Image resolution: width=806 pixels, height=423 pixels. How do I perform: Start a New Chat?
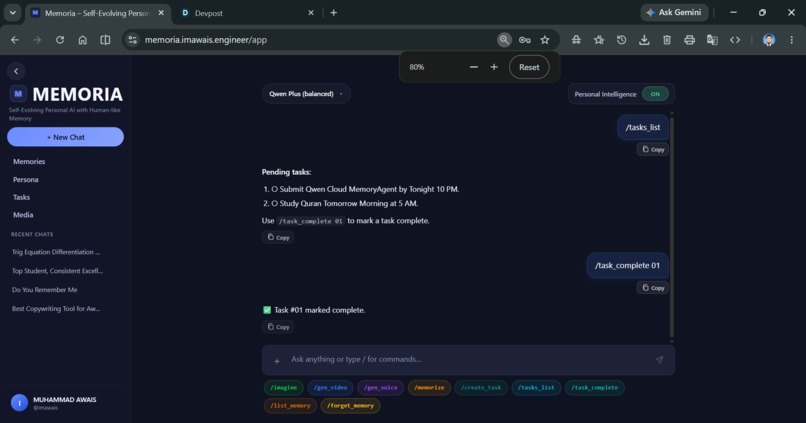coord(65,137)
